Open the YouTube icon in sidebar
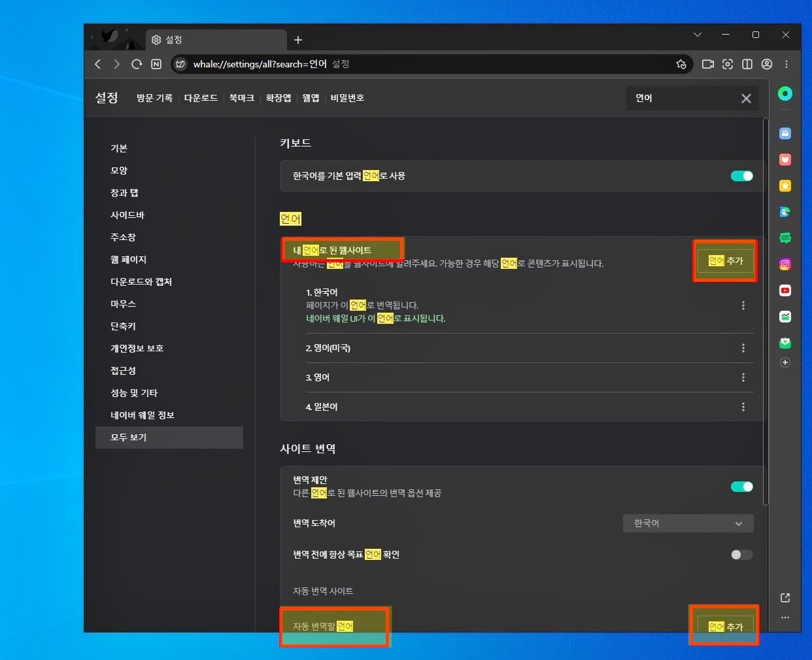Viewport: 812px width, 660px height. (x=785, y=290)
